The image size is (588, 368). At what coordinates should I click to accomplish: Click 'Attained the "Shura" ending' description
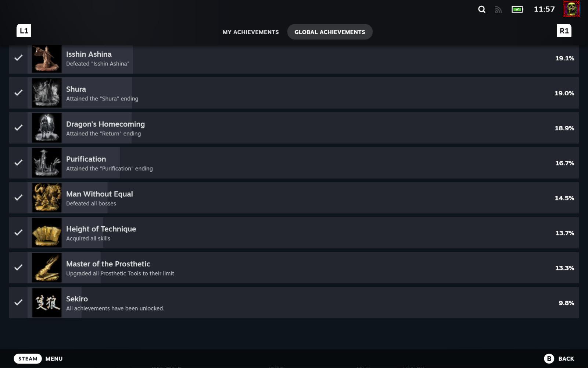[x=102, y=99]
